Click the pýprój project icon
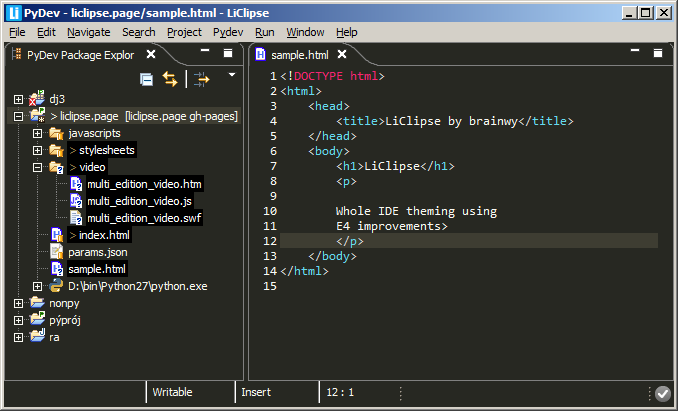This screenshot has width=678, height=411. click(38, 319)
